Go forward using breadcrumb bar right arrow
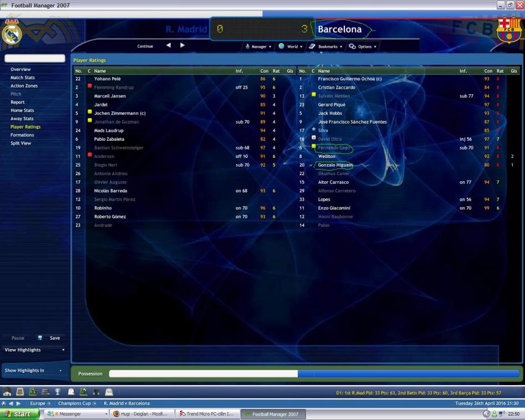This screenshot has height=420, width=525. click(18, 403)
